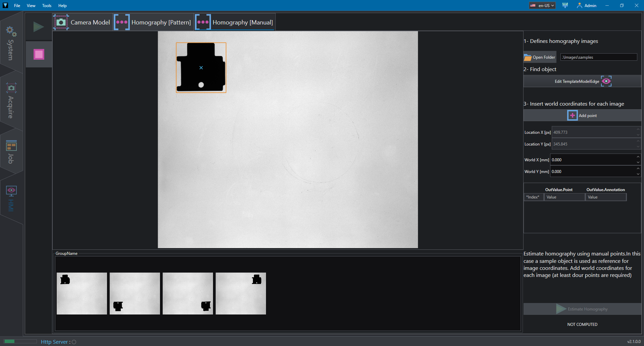Expand the en-US language dropdown
This screenshot has width=644, height=346.
(542, 5)
